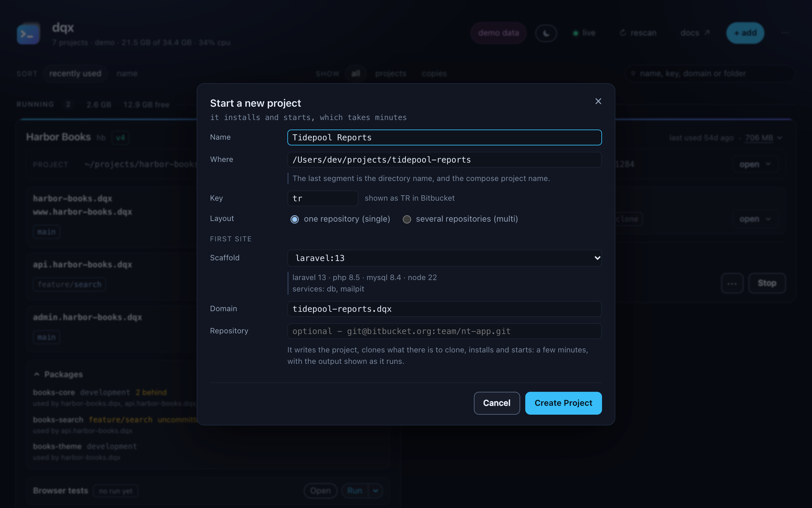812x508 pixels.
Task: Click the feature/search branch tag
Action: (x=69, y=284)
